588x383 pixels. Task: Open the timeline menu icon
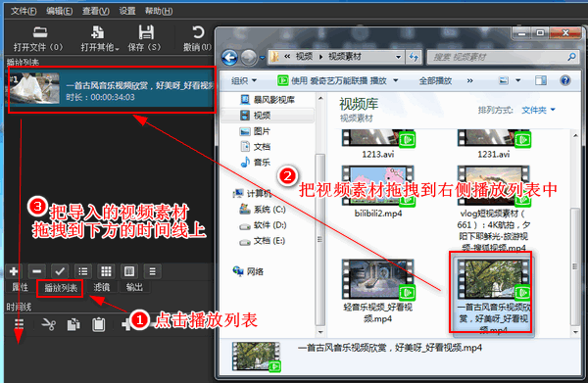click(x=19, y=324)
